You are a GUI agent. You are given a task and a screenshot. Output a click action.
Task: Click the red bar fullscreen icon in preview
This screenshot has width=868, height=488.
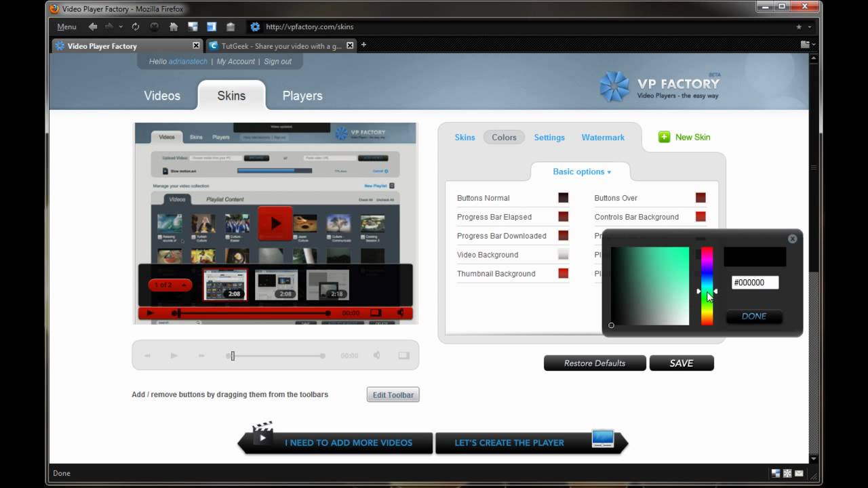pyautogui.click(x=376, y=312)
